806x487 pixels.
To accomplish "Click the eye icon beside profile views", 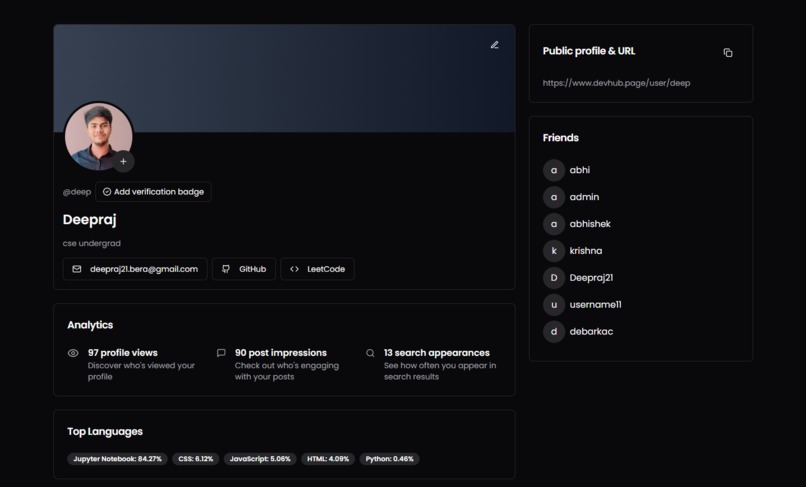I will click(x=73, y=353).
